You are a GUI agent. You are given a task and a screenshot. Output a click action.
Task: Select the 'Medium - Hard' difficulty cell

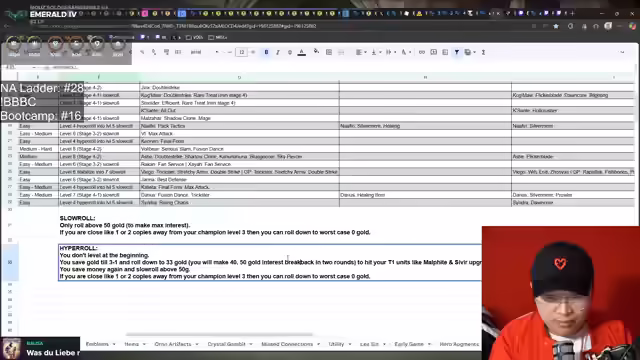pos(38,149)
